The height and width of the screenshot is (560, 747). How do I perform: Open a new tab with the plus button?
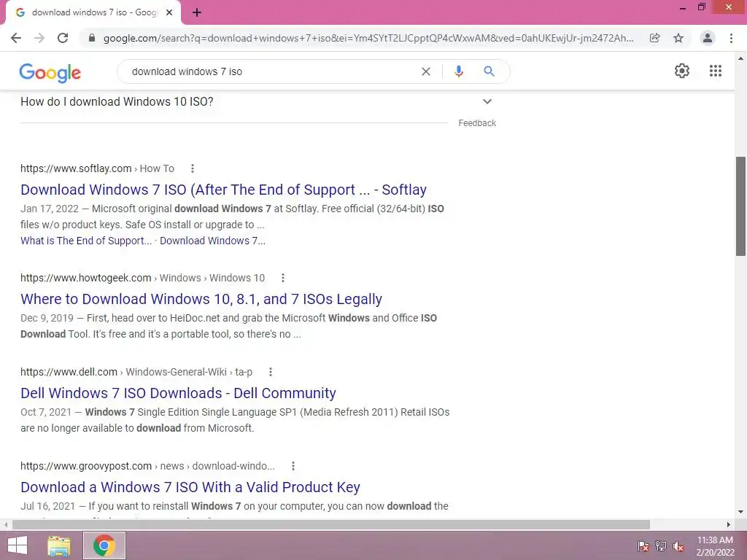(x=197, y=13)
